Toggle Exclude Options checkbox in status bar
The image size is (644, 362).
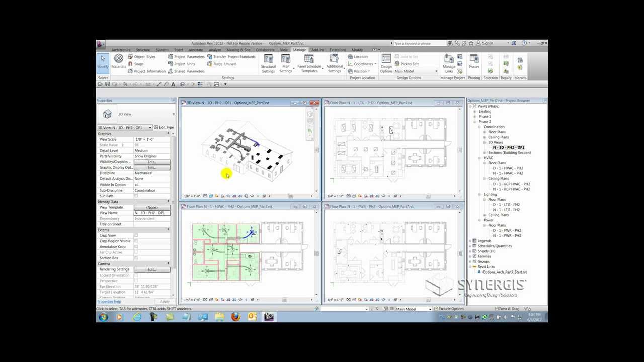436,309
